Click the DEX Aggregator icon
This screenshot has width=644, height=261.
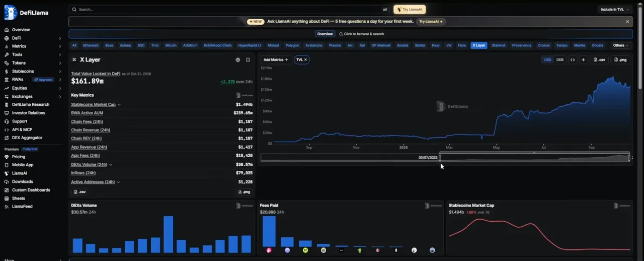7,138
